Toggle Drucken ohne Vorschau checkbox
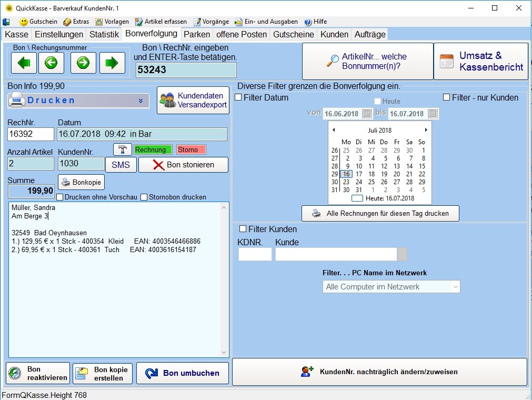532x400 pixels. click(59, 197)
